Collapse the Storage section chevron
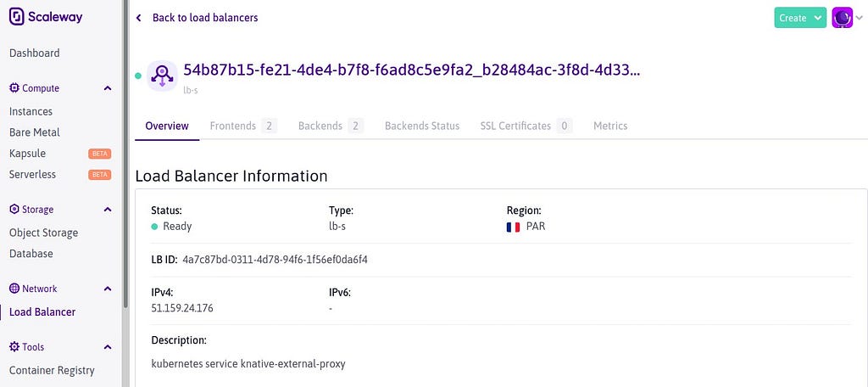 point(108,210)
